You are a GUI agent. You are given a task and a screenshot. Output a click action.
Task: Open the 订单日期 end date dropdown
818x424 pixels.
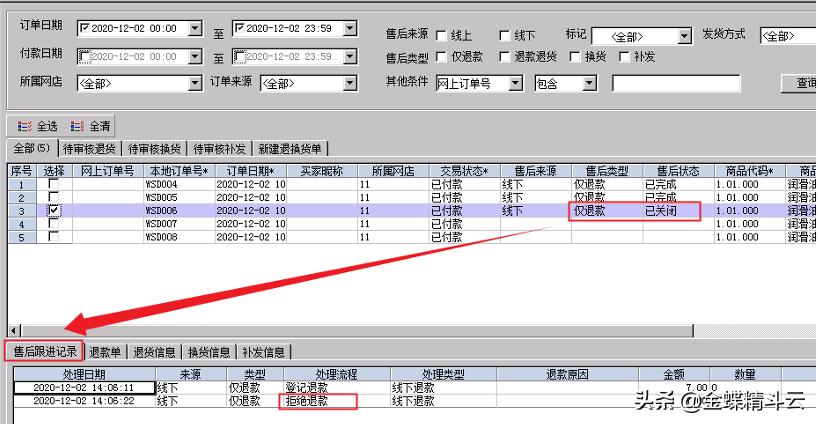(350, 28)
